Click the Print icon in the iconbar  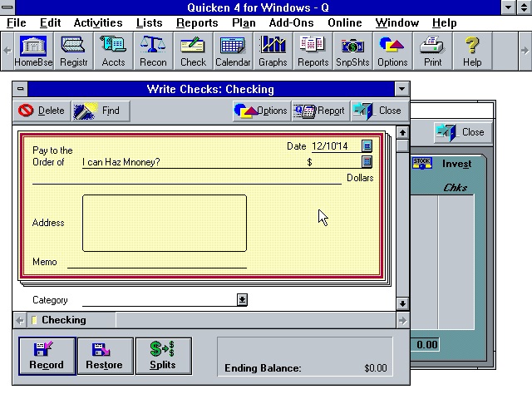click(x=432, y=51)
